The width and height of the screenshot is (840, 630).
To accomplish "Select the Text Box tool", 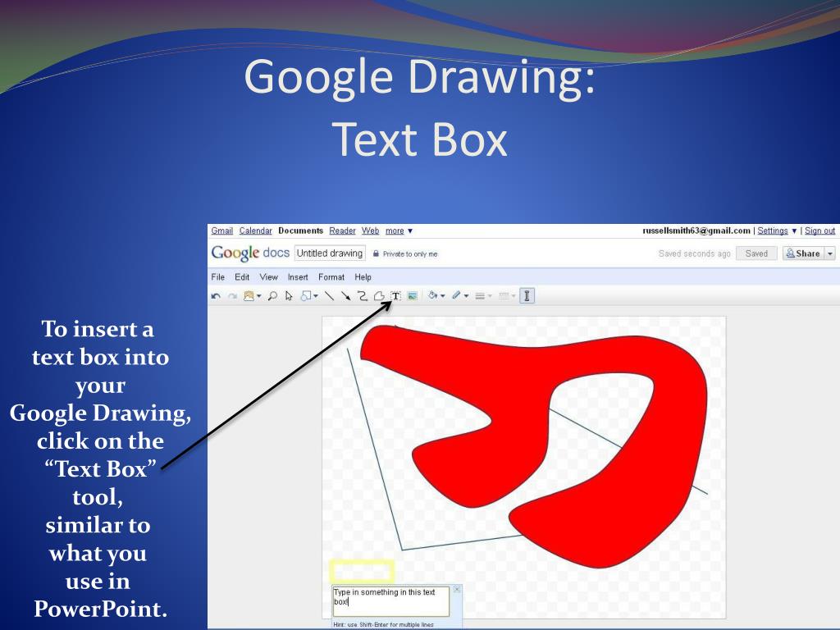I will (x=396, y=295).
